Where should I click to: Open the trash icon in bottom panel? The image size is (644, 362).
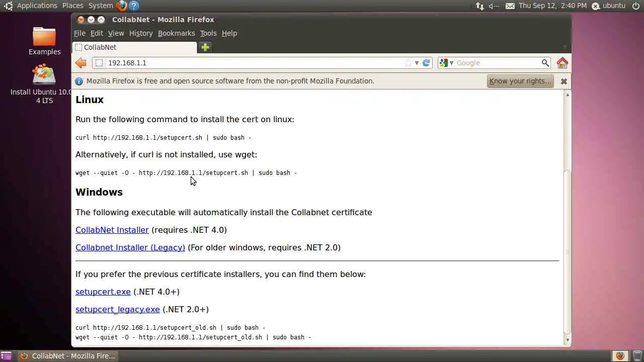[637, 356]
